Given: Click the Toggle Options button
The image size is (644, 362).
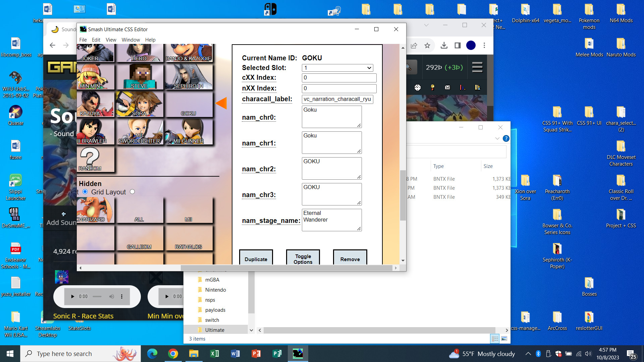Looking at the screenshot, I should tap(303, 259).
